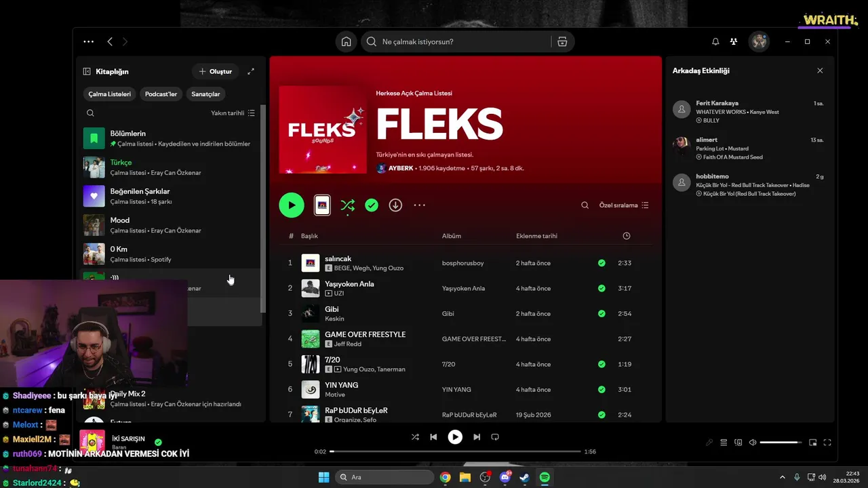Open the queue icon
The image size is (868, 488).
(724, 443)
